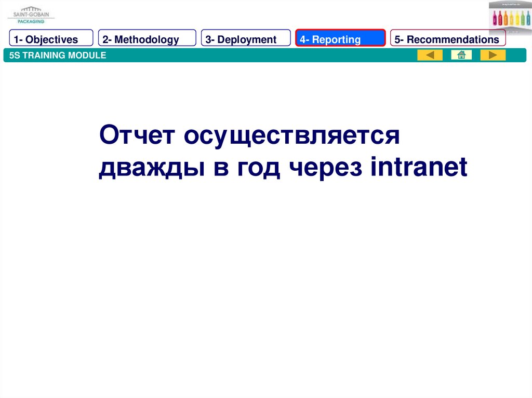Screen dimensions: 532x398
Task: Switch to the 2- Methodology tab
Action: click(147, 39)
